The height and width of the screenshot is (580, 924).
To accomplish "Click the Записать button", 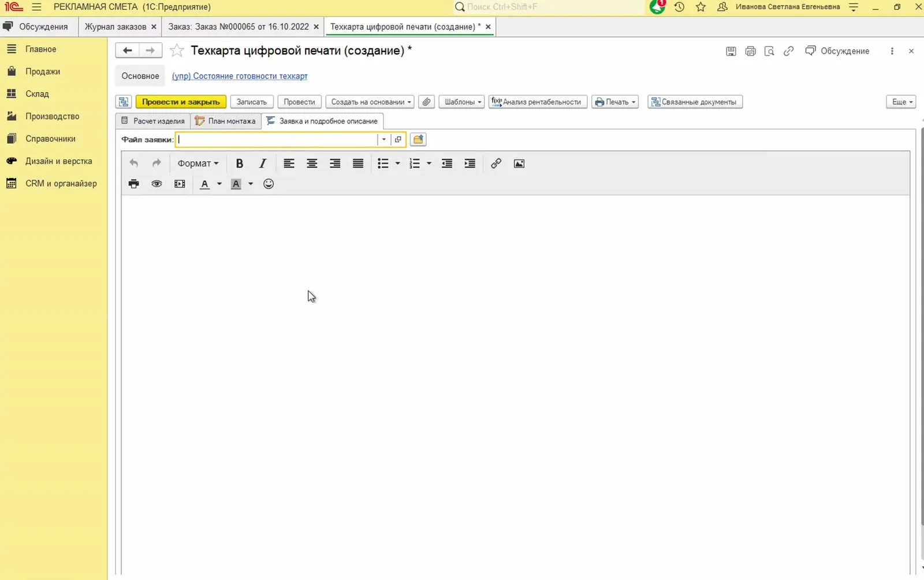I will pos(252,102).
